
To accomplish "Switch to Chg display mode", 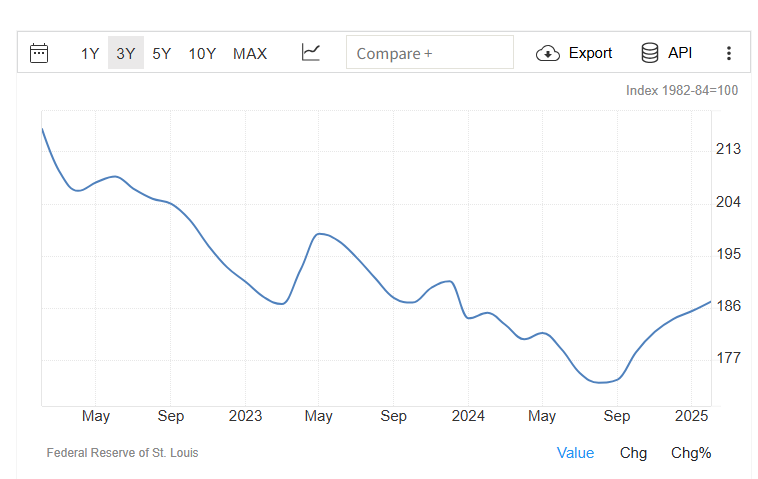I will click(633, 453).
